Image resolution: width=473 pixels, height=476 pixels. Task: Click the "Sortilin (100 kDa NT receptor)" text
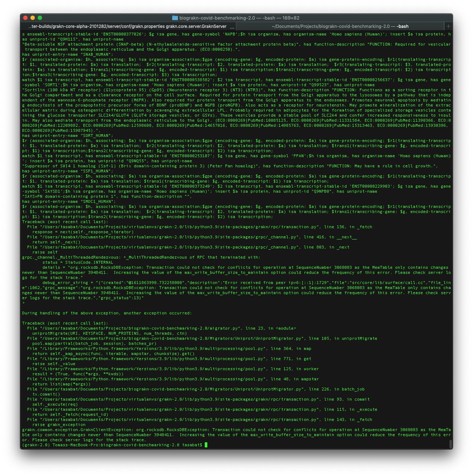tap(62, 90)
